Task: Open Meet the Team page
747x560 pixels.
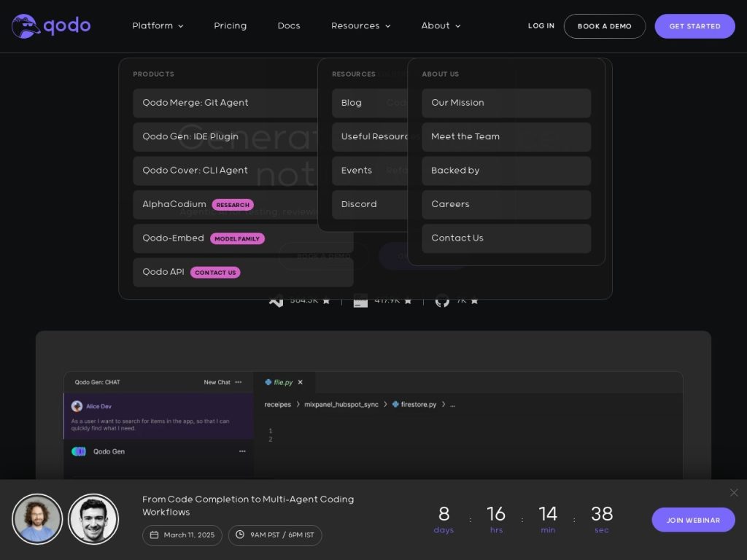Action: tap(506, 136)
